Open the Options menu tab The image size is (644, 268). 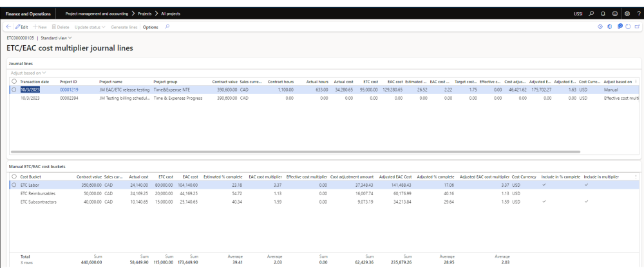(x=150, y=27)
